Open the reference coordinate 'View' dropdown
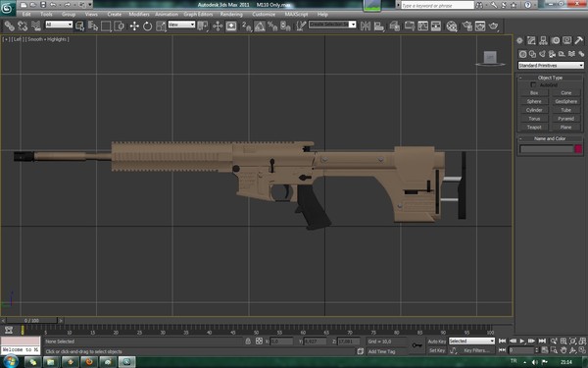The width and height of the screenshot is (588, 368). (x=181, y=25)
